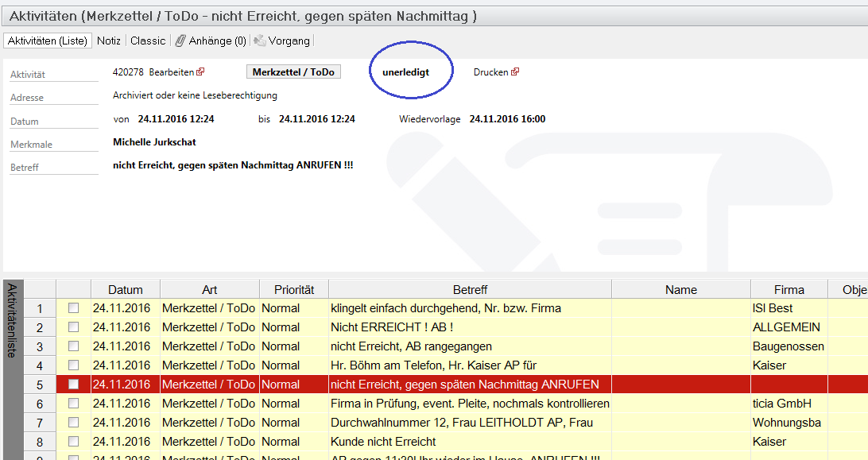Click the Betreff column header
Screen dimensions: 868x460
pos(470,290)
